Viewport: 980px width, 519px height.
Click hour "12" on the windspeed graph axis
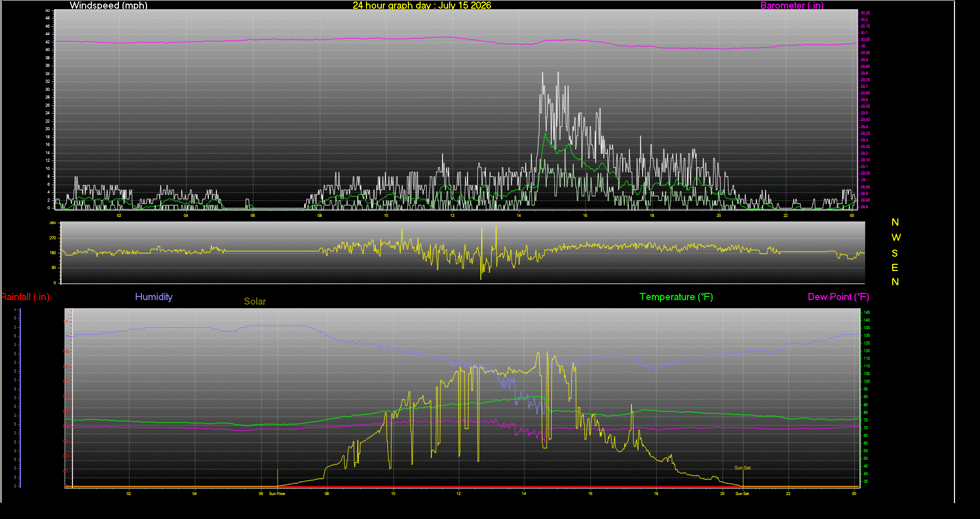point(452,215)
